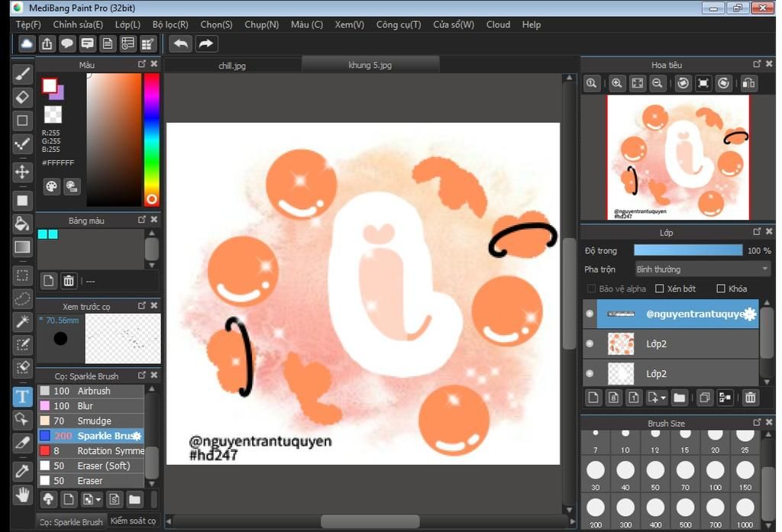Select the Eraser (Soft) brush
Image resolution: width=782 pixels, height=532 pixels.
[91, 466]
